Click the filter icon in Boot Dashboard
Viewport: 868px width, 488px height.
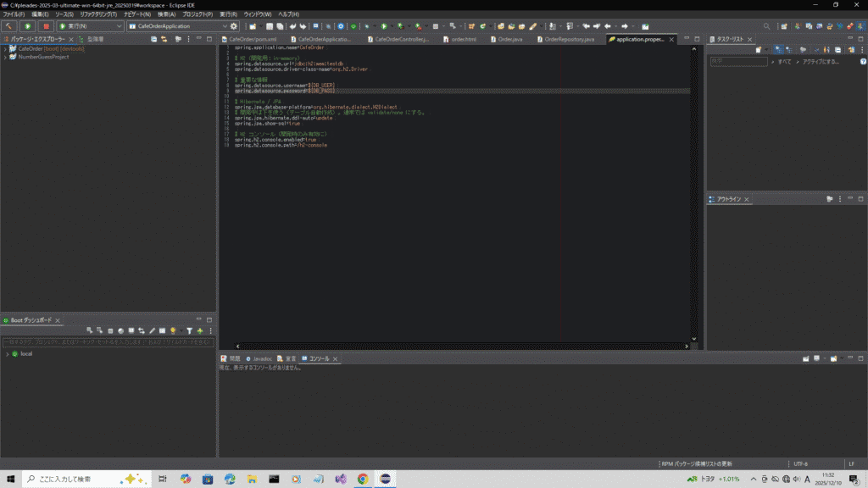click(x=189, y=330)
